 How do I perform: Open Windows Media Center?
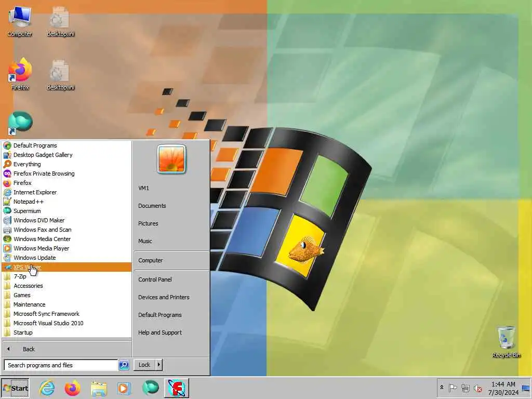(66, 239)
